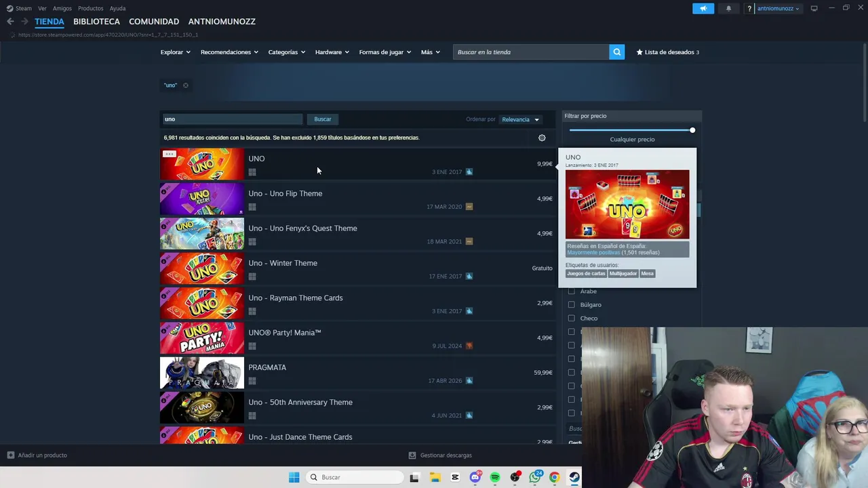
Task: Click the PRAGMATA thumbnail image
Action: coord(202,373)
